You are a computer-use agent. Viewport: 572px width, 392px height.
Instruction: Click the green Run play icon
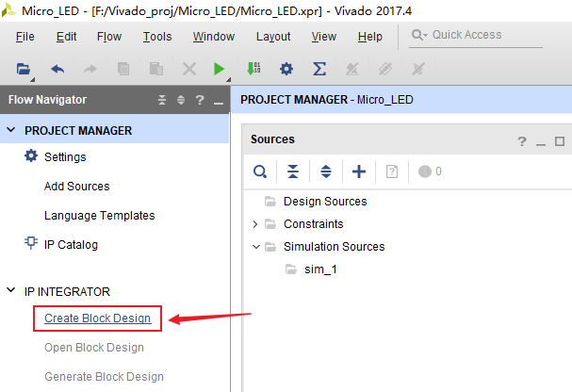point(219,69)
